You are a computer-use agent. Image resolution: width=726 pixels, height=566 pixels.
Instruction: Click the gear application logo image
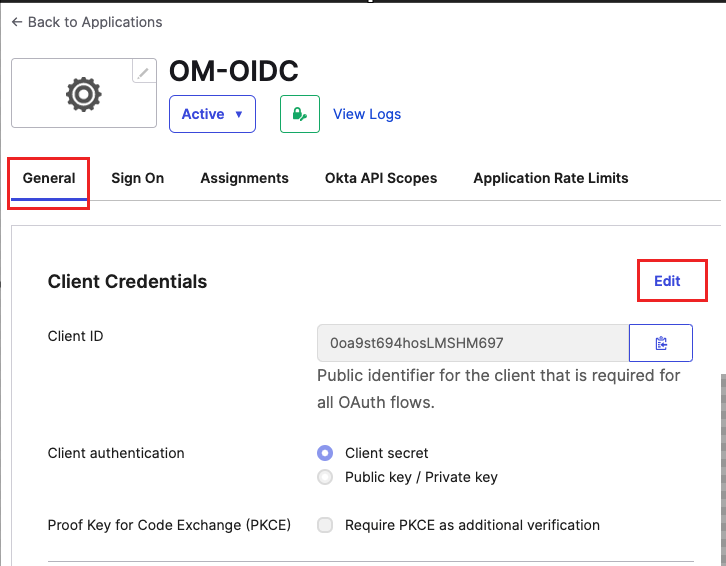pyautogui.click(x=84, y=94)
